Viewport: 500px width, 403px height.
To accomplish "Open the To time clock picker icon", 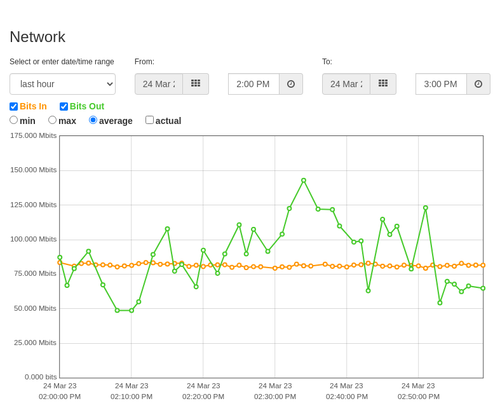I will 478,84.
